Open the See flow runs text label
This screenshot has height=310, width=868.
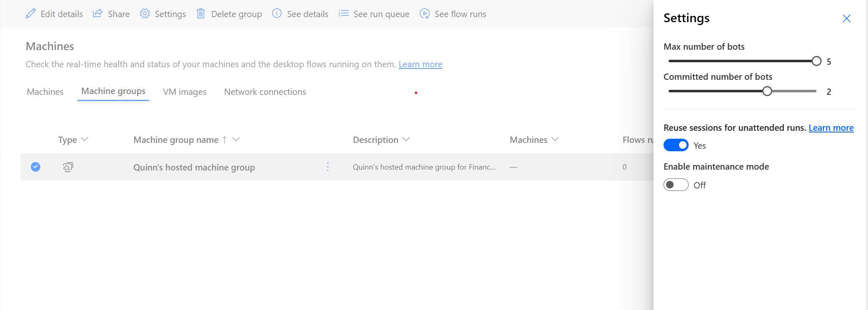pos(460,14)
